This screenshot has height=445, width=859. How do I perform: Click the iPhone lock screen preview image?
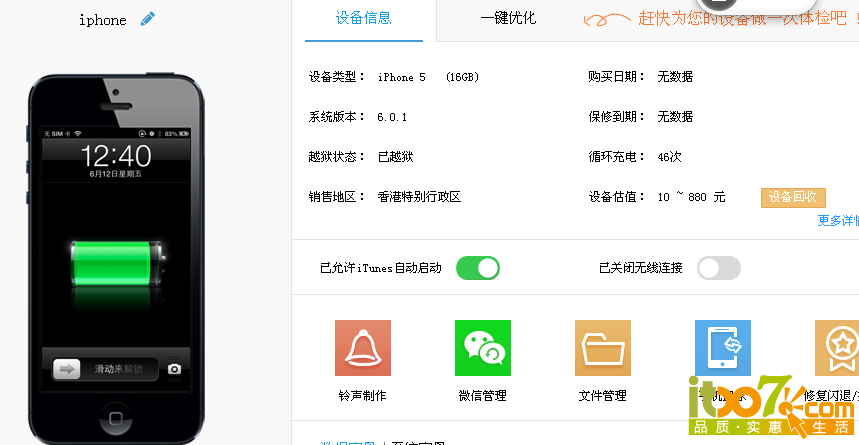pyautogui.click(x=116, y=260)
